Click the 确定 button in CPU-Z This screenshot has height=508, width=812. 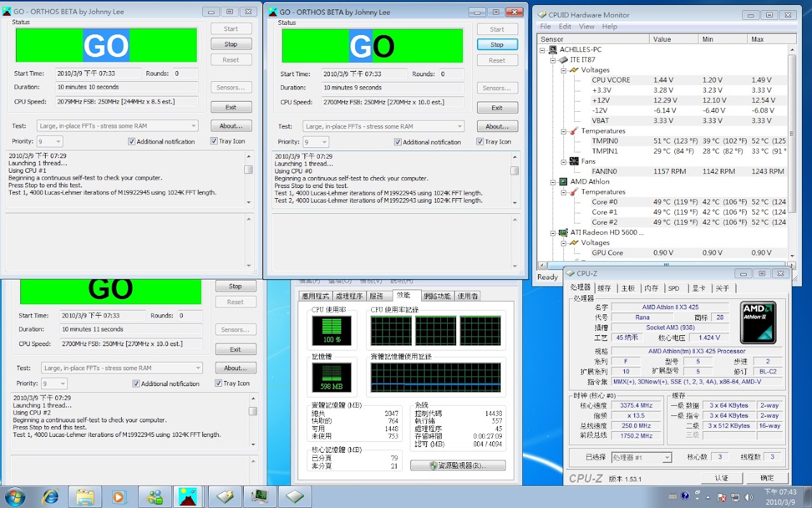767,478
